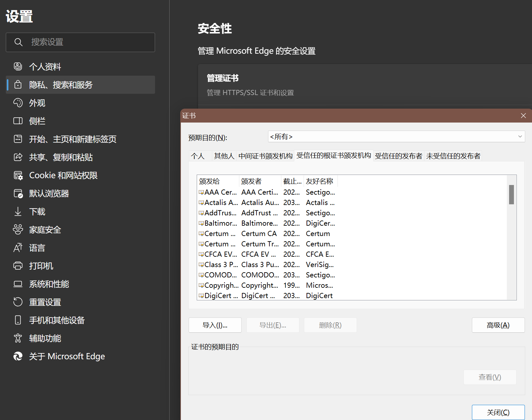Click the 外观 appearance palette icon

coord(18,103)
